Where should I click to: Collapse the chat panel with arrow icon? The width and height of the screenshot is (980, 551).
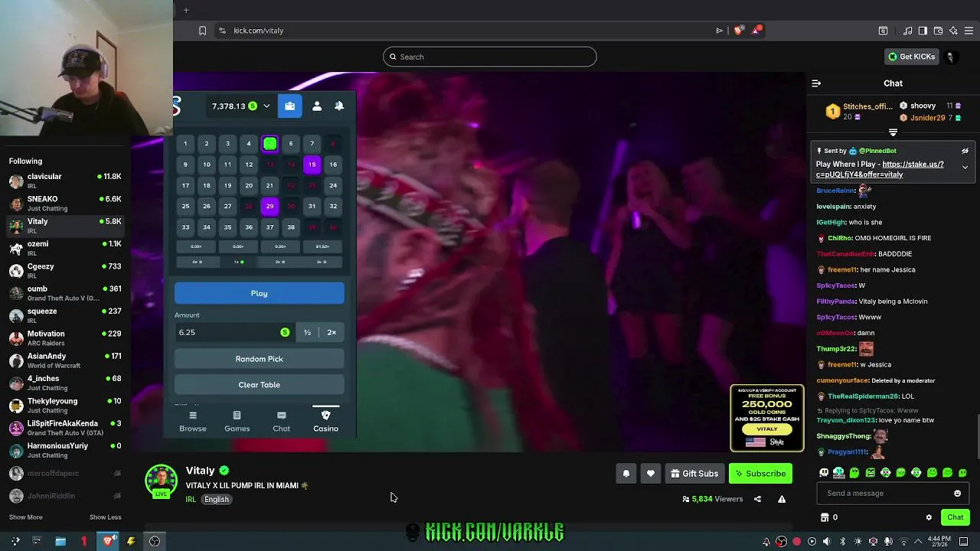click(816, 83)
